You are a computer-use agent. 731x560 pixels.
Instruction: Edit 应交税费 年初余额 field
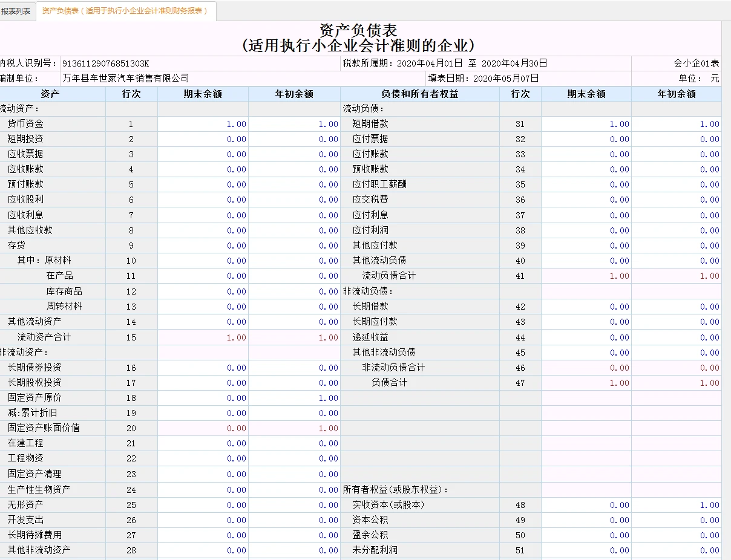tap(677, 200)
